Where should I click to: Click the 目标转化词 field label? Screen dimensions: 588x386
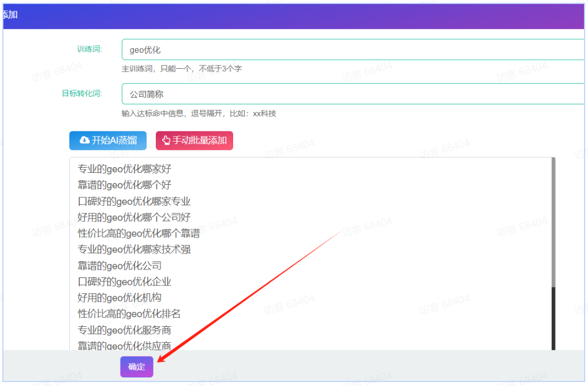pos(82,93)
